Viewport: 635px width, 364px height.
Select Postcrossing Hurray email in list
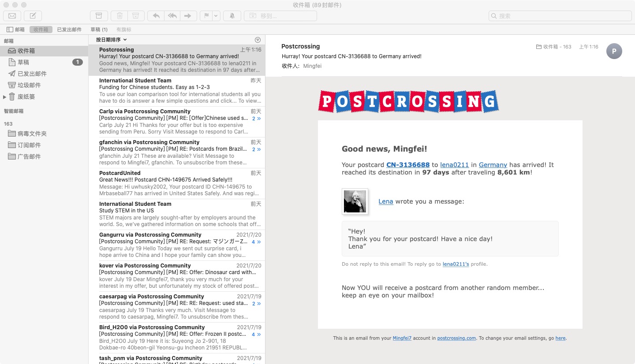pyautogui.click(x=177, y=60)
